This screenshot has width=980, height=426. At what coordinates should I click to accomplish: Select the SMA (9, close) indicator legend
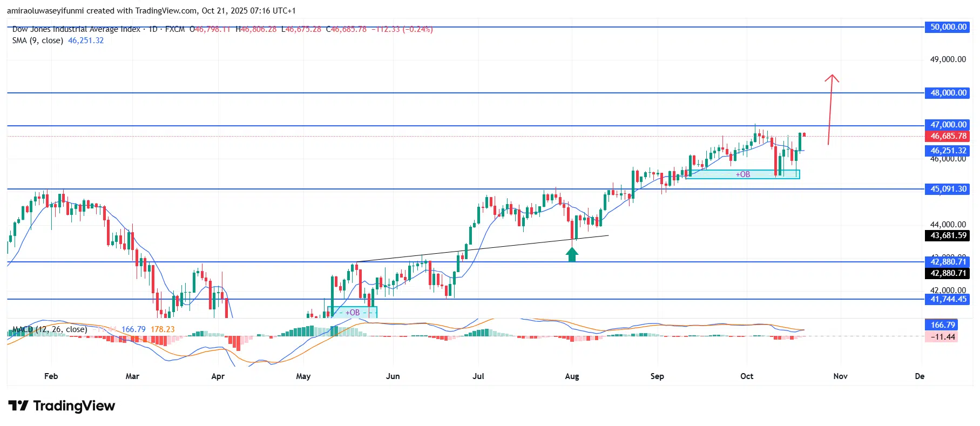tap(38, 40)
